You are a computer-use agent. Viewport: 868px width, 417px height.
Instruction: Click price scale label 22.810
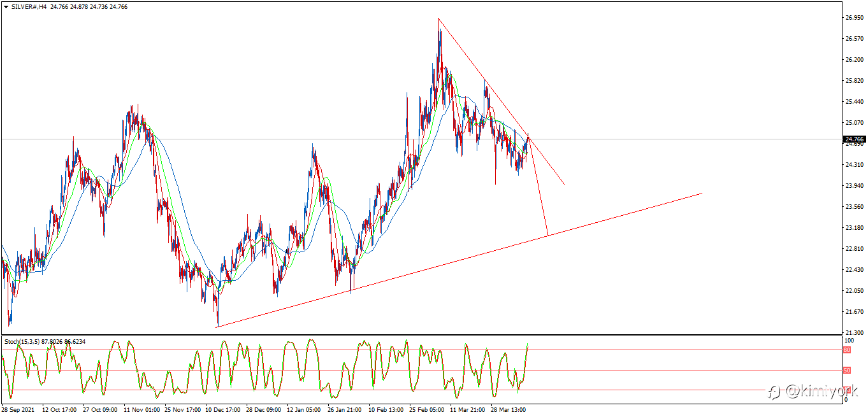click(x=854, y=249)
